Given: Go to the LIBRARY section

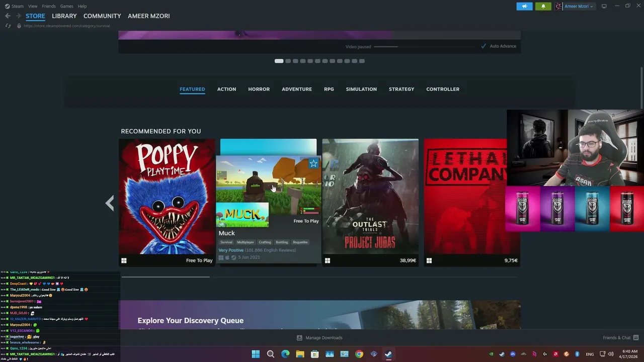Looking at the screenshot, I should 64,16.
